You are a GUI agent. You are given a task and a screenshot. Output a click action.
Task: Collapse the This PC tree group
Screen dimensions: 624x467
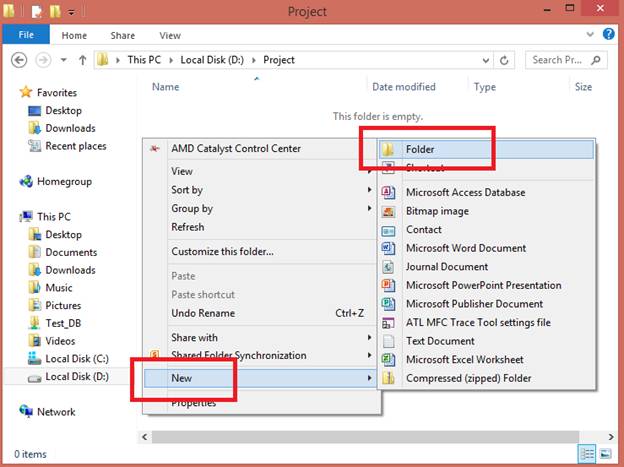(x=10, y=217)
